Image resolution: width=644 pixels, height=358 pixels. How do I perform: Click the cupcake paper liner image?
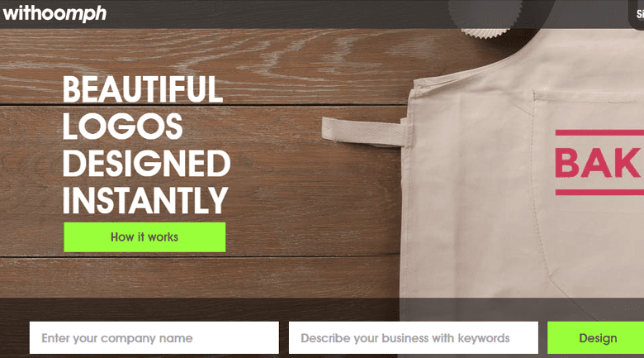[x=486, y=18]
